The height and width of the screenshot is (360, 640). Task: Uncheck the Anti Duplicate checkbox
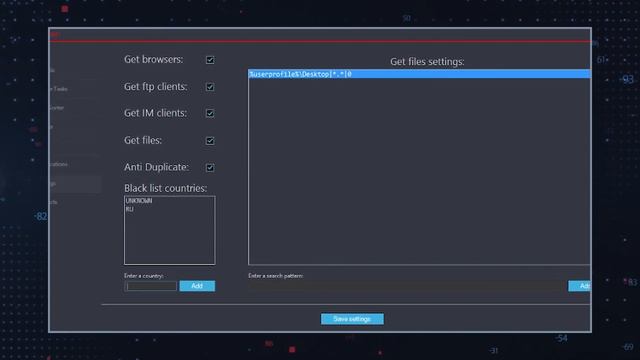click(210, 168)
